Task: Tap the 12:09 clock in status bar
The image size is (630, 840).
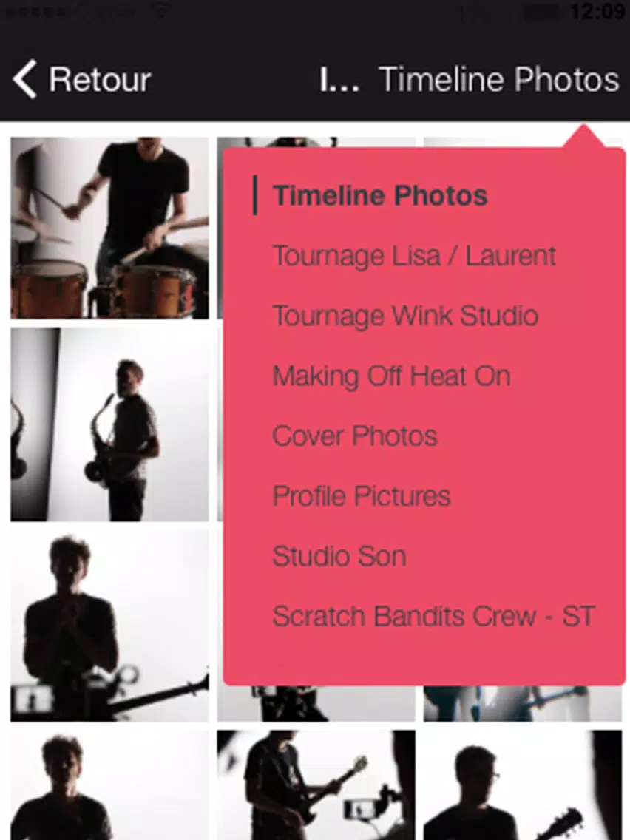Action: 596,10
